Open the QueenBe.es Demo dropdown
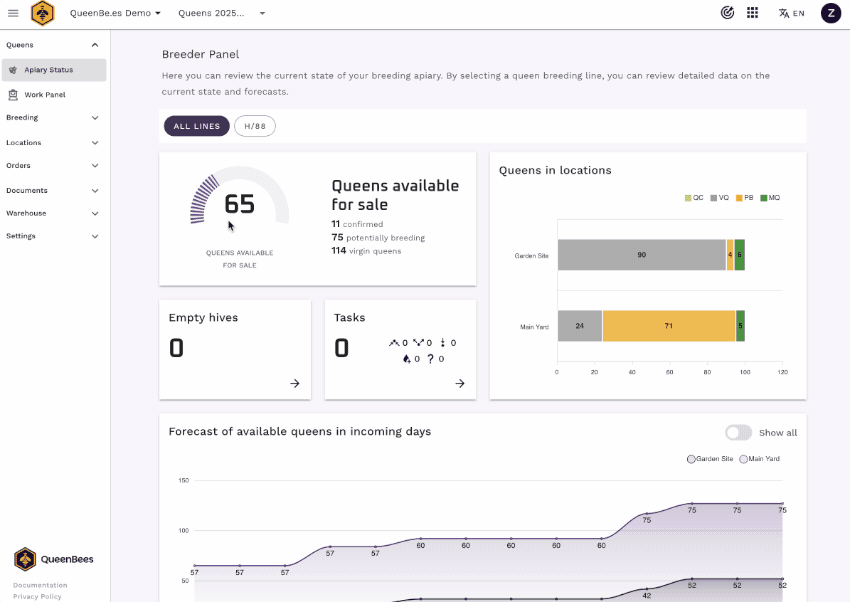850x602 pixels. pyautogui.click(x=115, y=13)
